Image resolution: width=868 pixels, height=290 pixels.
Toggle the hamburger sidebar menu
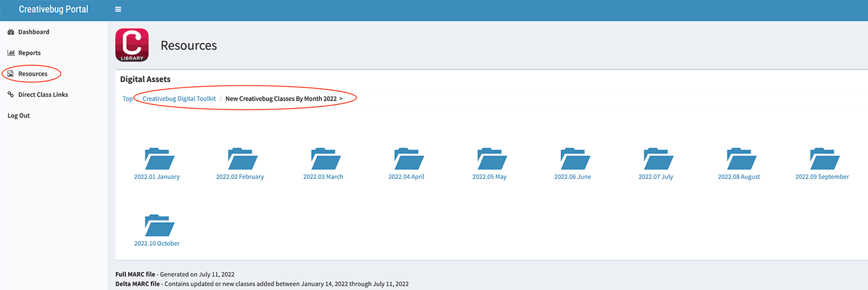point(118,10)
